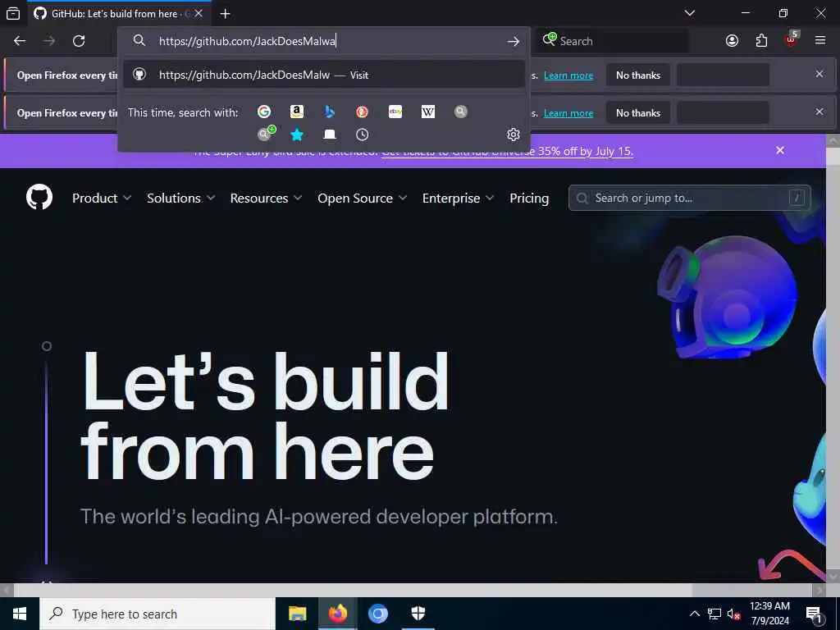Open the Pricing page
Viewport: 840px width, 630px height.
[x=529, y=199]
